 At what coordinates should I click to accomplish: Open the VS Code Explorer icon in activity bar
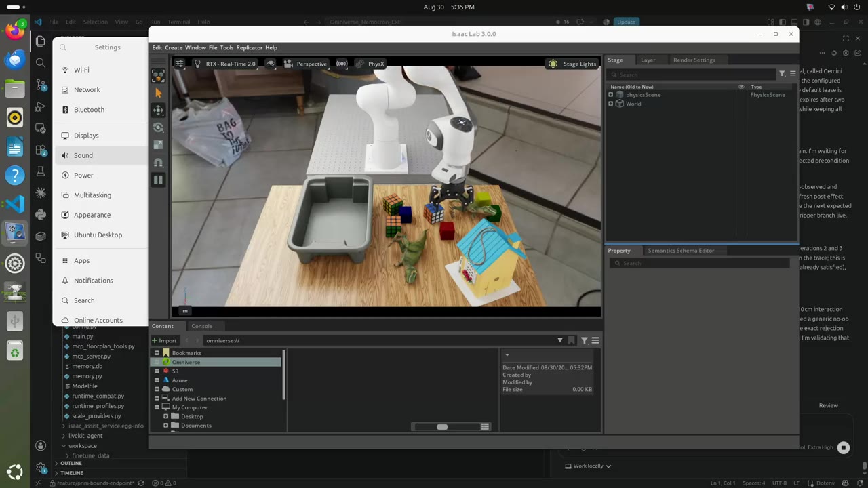pyautogui.click(x=40, y=41)
